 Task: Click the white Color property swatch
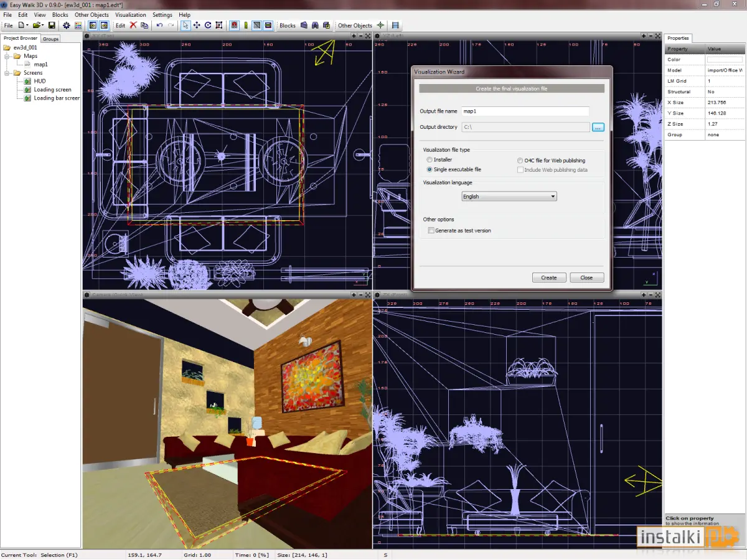(x=725, y=60)
